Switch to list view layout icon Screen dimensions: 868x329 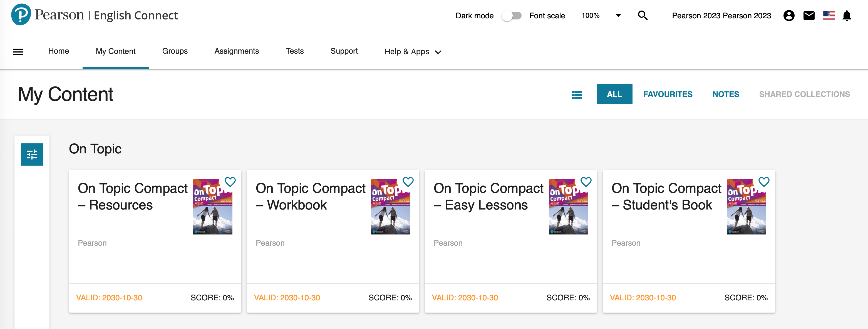pyautogui.click(x=577, y=95)
